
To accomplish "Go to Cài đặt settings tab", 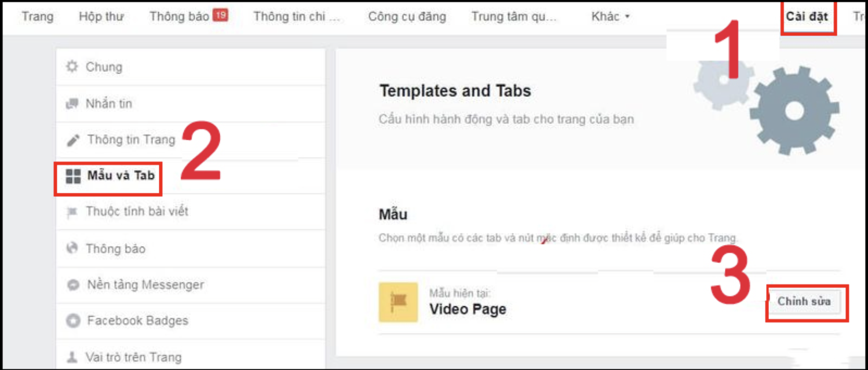I will coord(808,16).
